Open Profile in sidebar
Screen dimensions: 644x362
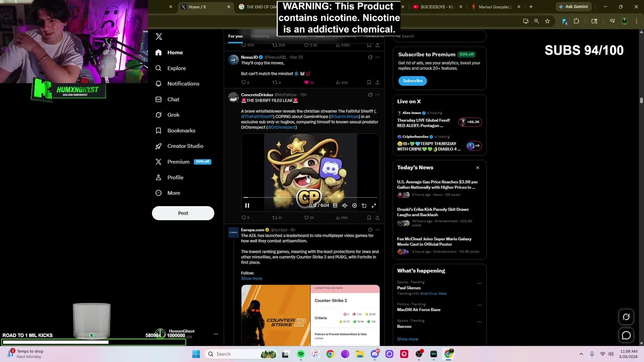169,177
